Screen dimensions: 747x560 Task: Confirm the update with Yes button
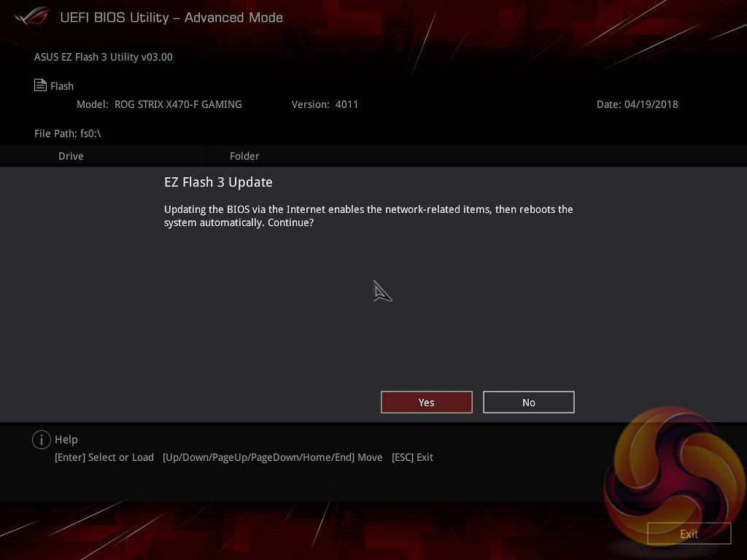click(426, 402)
